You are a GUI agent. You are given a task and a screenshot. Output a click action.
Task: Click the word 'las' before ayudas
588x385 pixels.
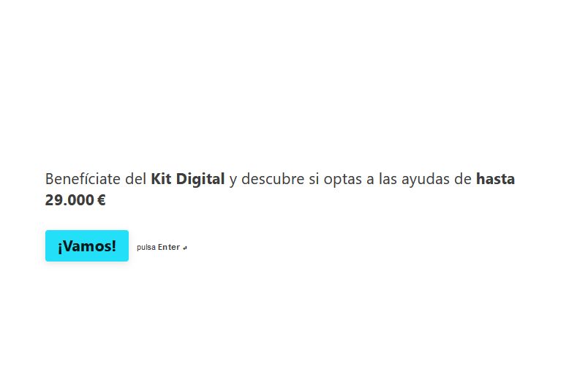click(x=388, y=179)
